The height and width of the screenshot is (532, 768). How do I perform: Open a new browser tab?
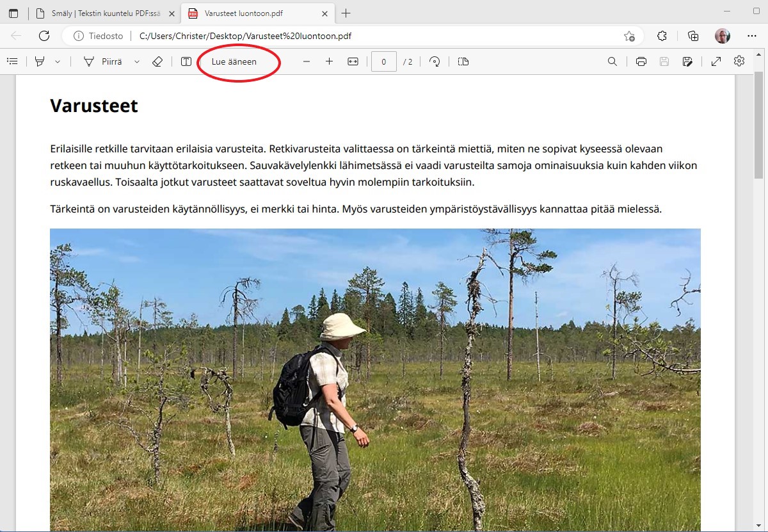(x=346, y=13)
